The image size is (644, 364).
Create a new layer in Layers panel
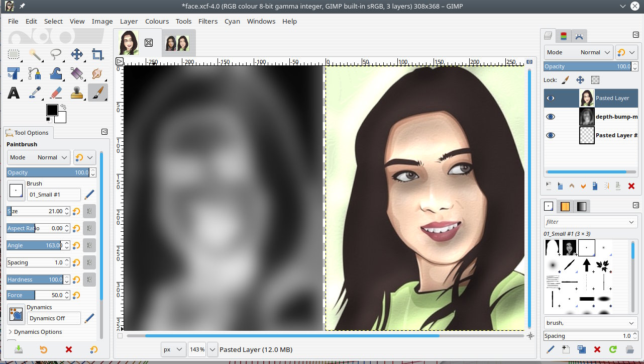549,186
